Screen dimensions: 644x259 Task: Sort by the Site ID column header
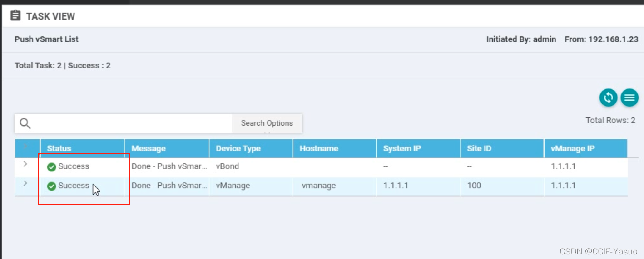click(x=479, y=148)
